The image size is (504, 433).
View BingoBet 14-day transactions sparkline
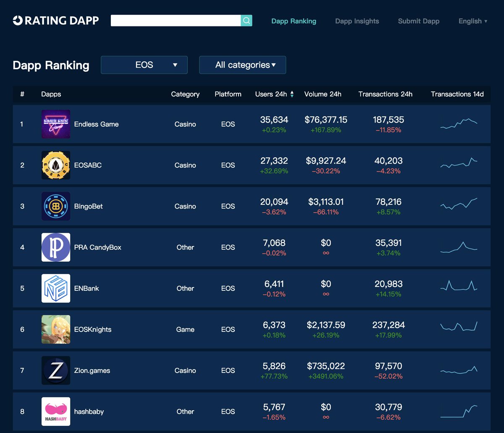459,203
